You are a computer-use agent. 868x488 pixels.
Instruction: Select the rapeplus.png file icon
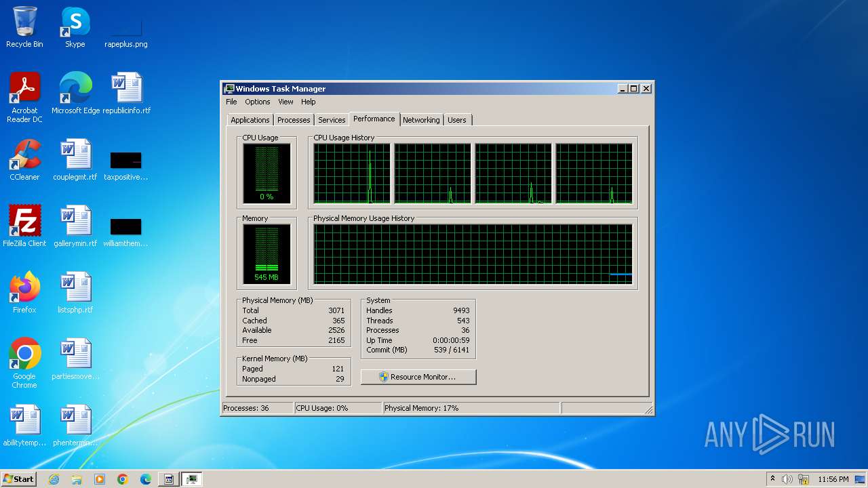125,27
